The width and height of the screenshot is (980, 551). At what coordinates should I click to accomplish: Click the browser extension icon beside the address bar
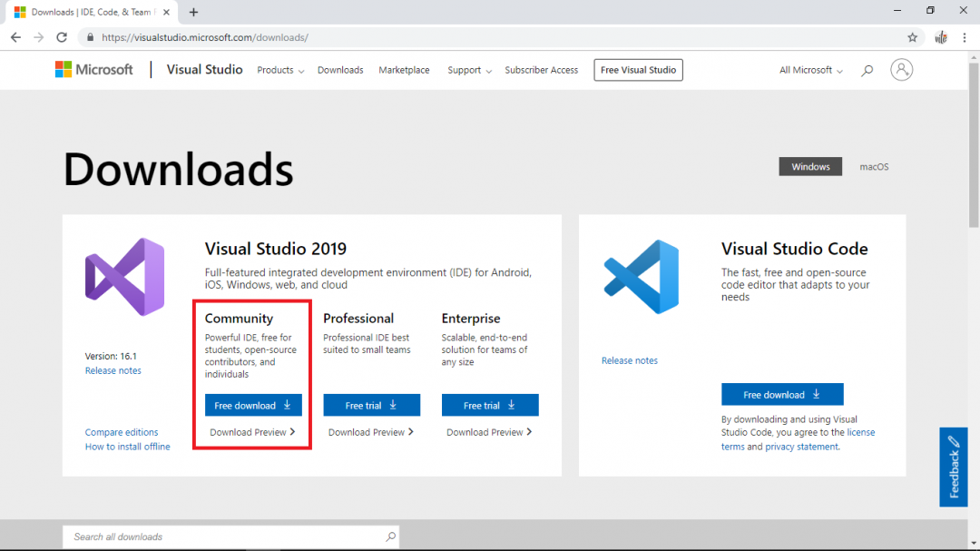click(941, 37)
